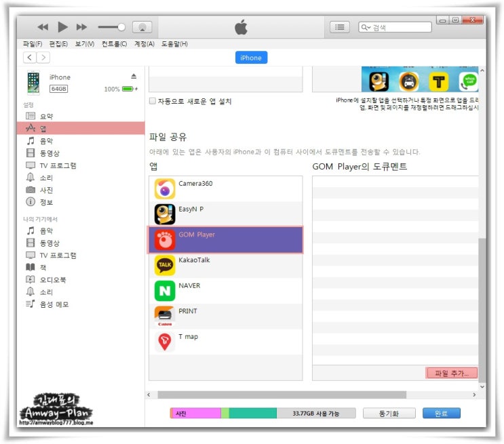Go back with left navigation arrow
Image resolution: width=504 pixels, height=444 pixels.
[x=30, y=58]
